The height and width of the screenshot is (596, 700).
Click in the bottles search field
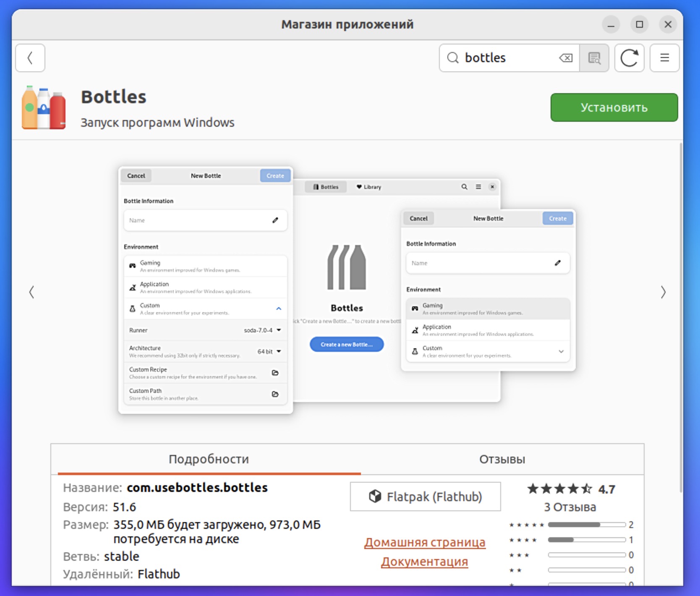pyautogui.click(x=509, y=58)
